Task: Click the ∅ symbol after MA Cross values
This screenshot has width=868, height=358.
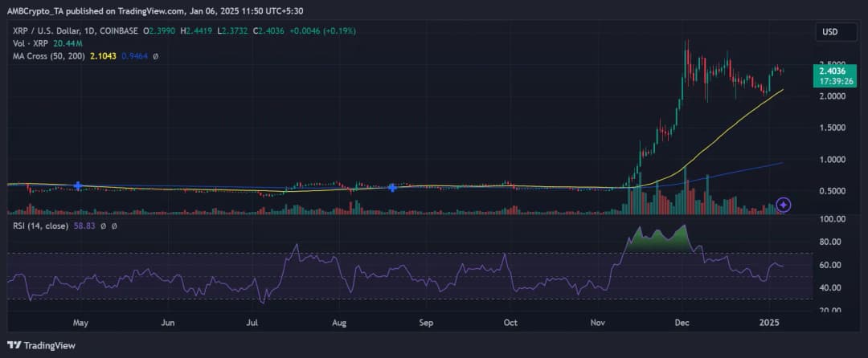Action: tap(154, 55)
